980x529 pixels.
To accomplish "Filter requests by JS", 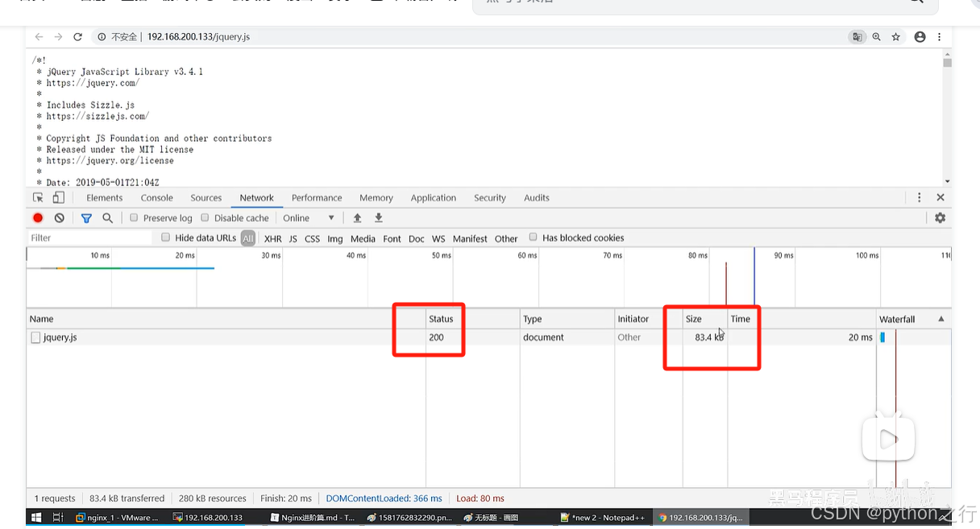I will 293,238.
